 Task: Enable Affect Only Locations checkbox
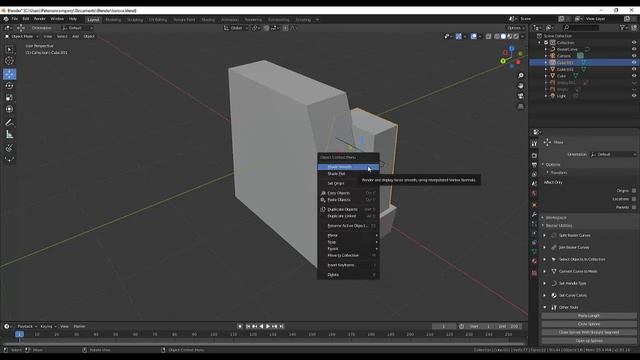coord(634,199)
